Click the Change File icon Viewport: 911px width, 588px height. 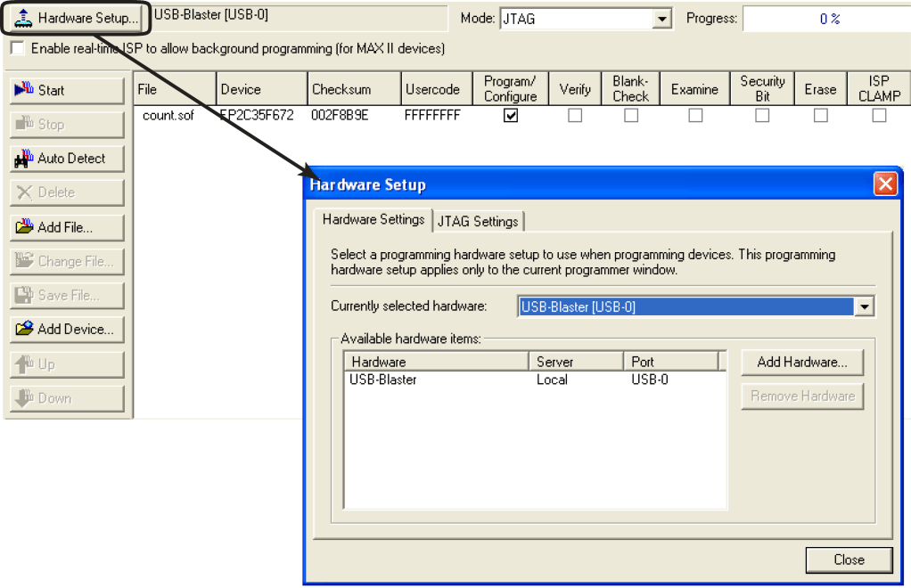click(24, 261)
